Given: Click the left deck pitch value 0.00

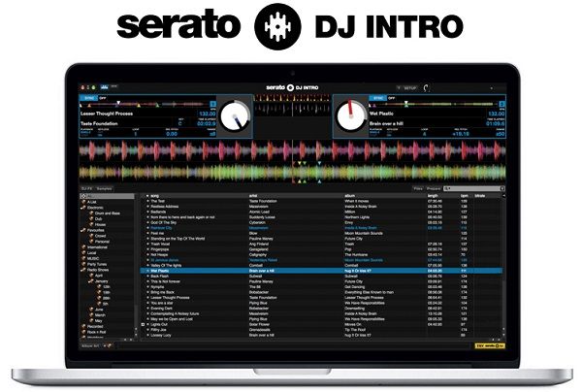Looking at the screenshot, I should (172, 134).
